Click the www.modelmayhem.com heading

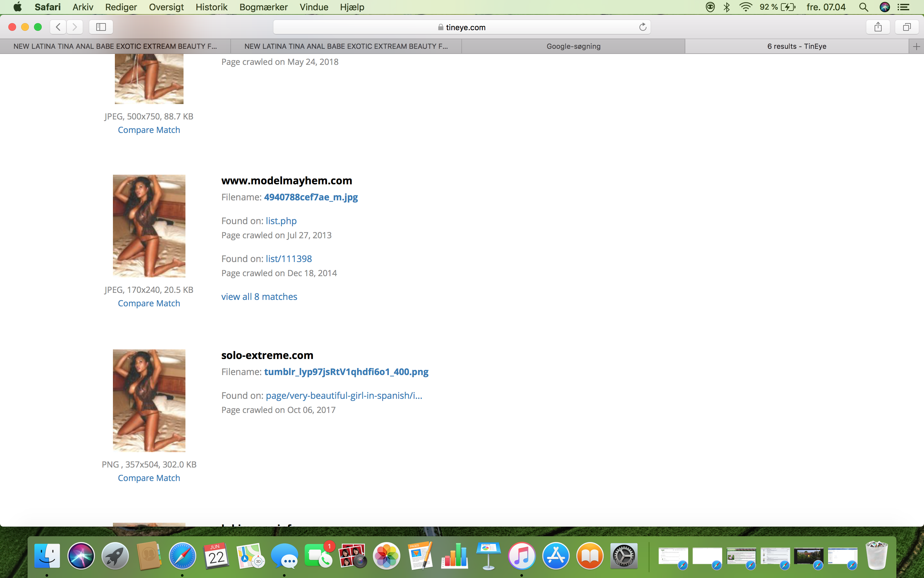[287, 180]
